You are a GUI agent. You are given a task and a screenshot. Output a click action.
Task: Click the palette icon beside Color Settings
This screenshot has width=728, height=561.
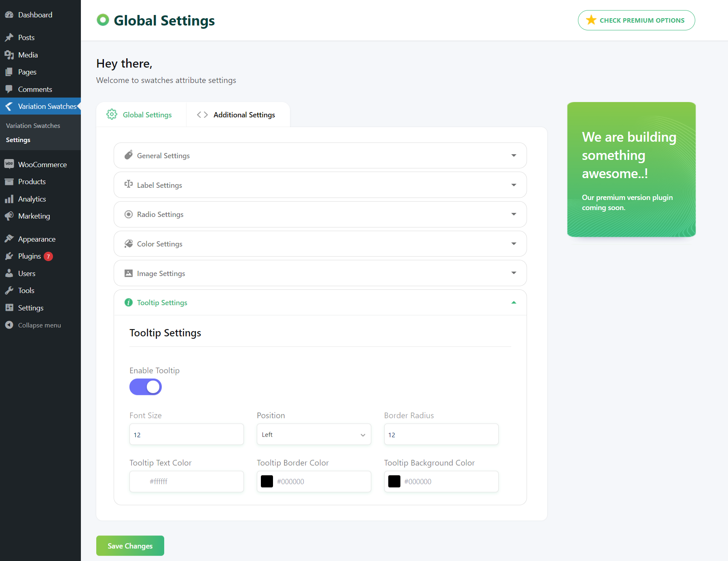pos(129,244)
